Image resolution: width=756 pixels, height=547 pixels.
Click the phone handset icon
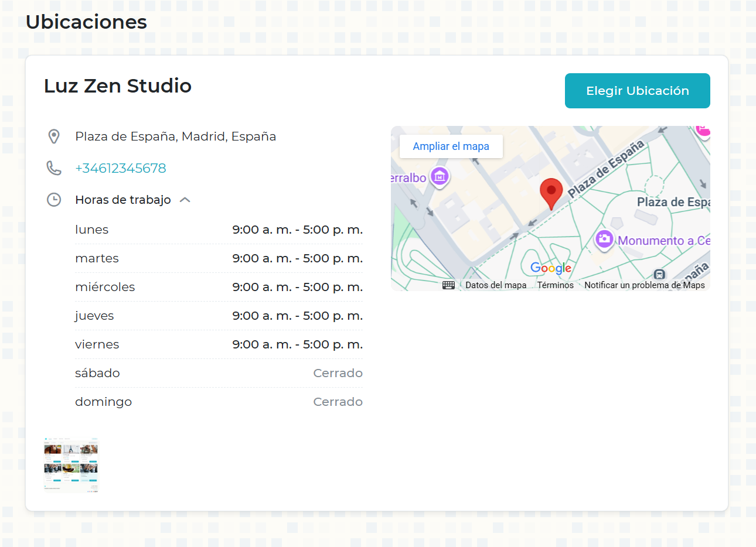54,168
